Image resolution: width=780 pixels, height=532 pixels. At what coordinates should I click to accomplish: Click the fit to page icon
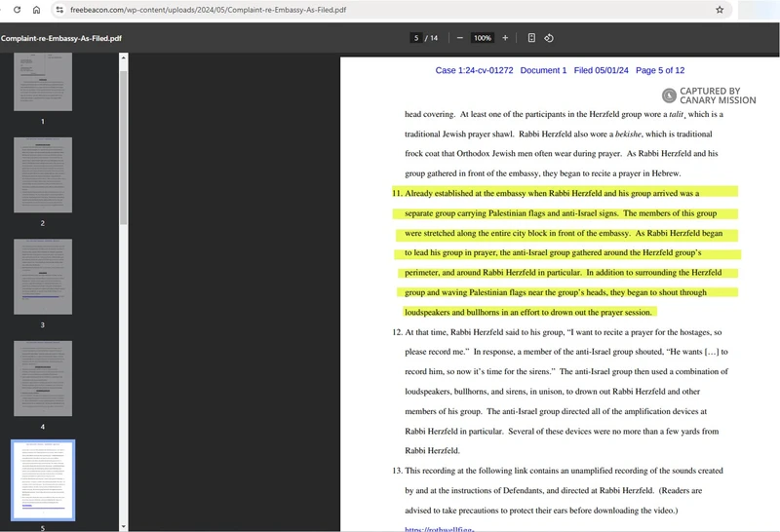tap(531, 38)
